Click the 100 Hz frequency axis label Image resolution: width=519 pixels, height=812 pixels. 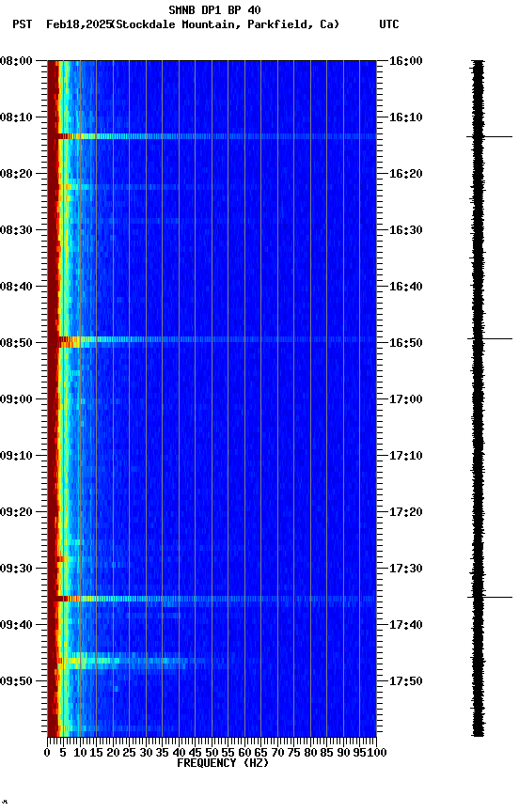pos(378,753)
